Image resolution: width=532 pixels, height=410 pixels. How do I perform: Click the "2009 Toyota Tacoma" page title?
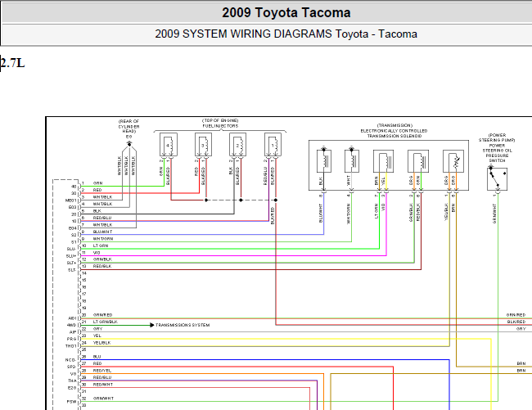286,13
